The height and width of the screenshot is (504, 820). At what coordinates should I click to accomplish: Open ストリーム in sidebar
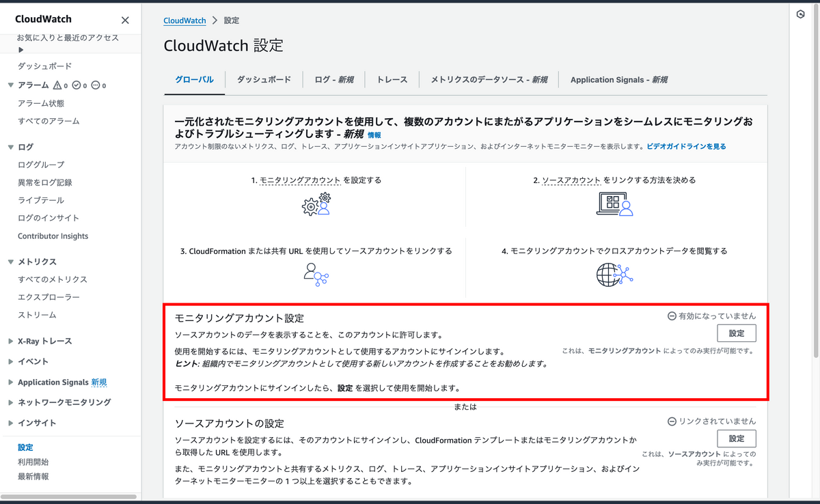(x=37, y=315)
